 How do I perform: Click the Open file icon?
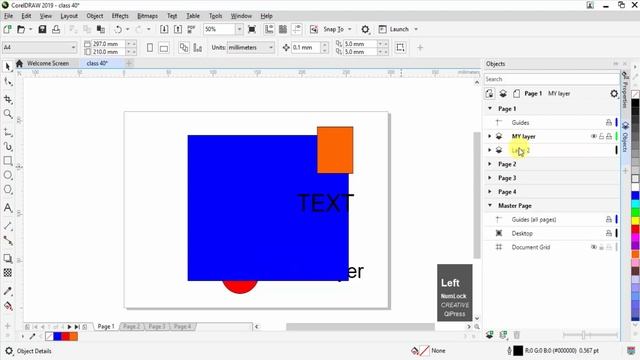tap(21, 29)
